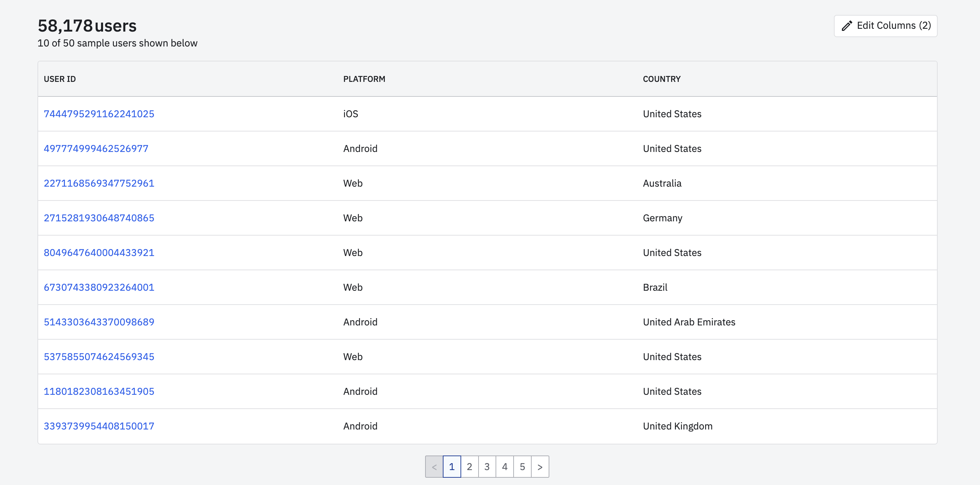This screenshot has height=485, width=980.
Task: Jump to page 3
Action: coord(487,467)
